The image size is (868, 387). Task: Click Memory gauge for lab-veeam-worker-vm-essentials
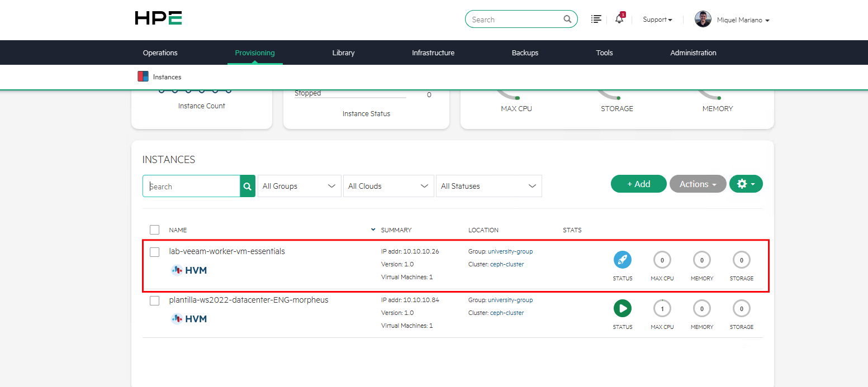point(702,260)
